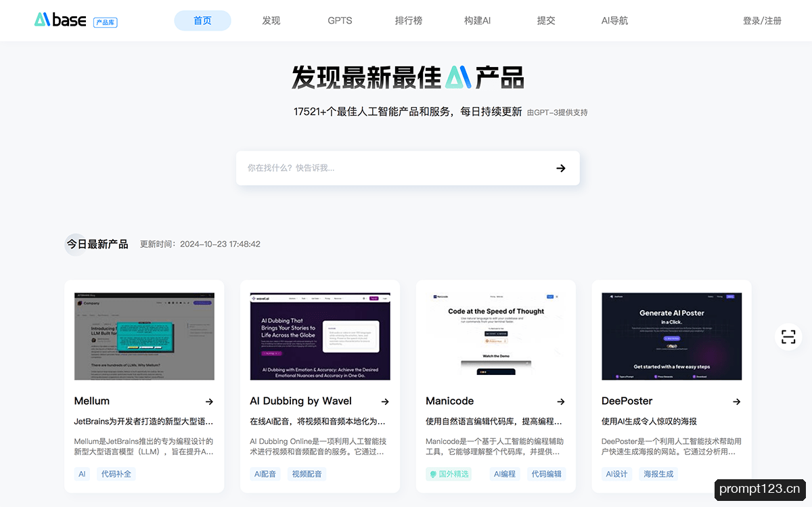This screenshot has width=812, height=507.
Task: Select the 代码编辑 tag
Action: click(546, 474)
